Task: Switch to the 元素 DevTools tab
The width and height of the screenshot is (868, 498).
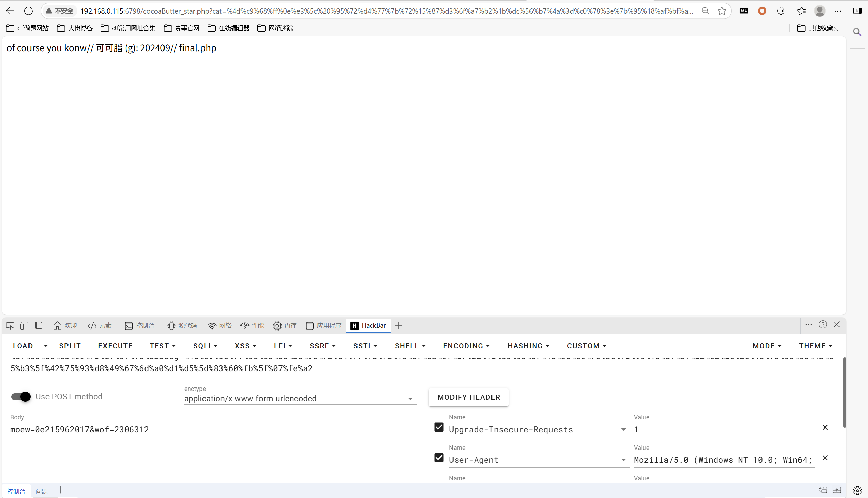Action: (100, 325)
